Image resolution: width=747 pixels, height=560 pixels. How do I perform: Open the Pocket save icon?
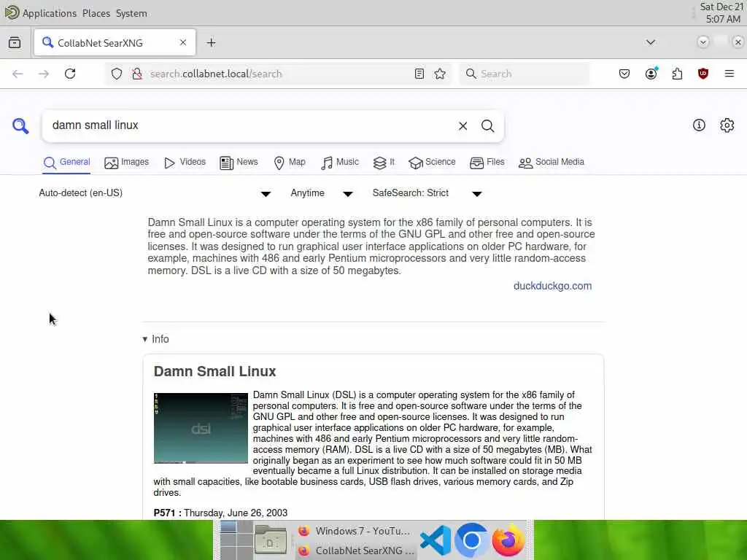(624, 74)
